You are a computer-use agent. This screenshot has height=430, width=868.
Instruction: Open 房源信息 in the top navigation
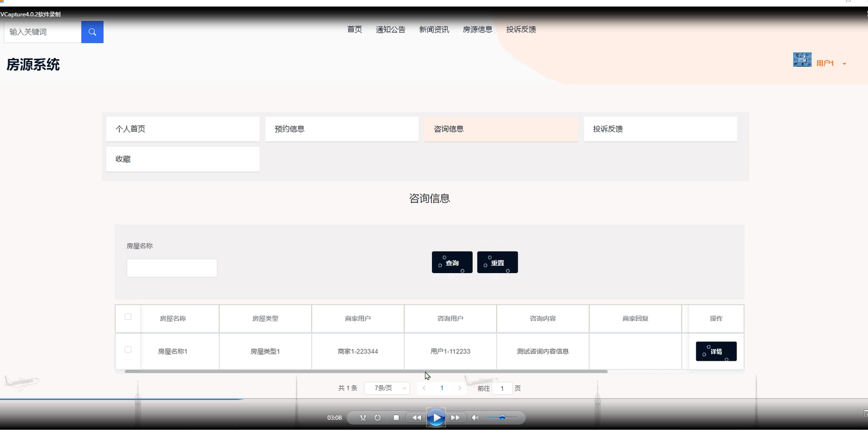pos(478,29)
